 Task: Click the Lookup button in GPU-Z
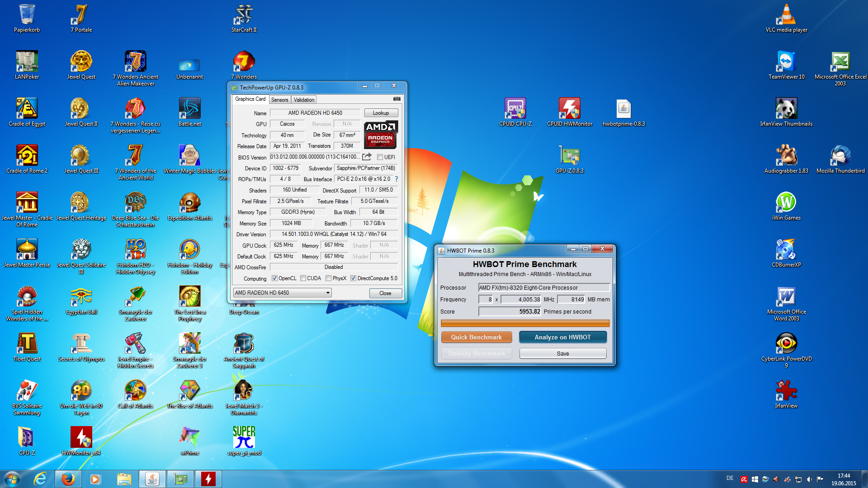pyautogui.click(x=381, y=113)
